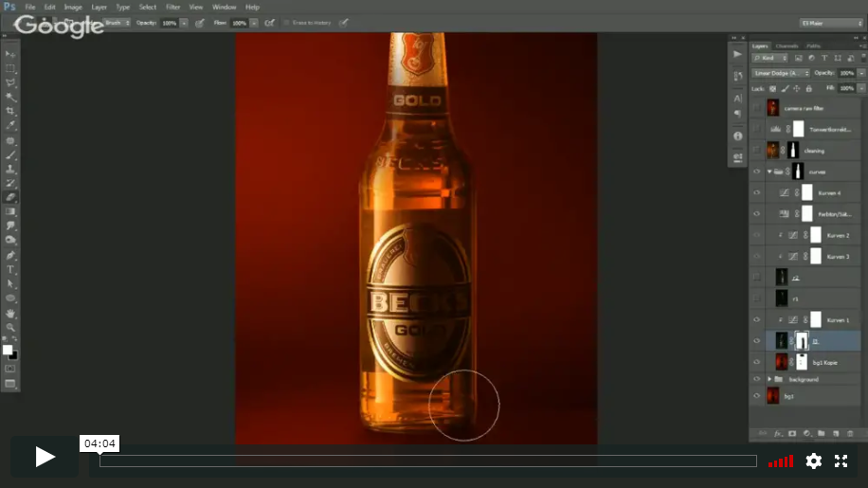Open the Image menu
The width and height of the screenshot is (868, 488).
tap(73, 8)
